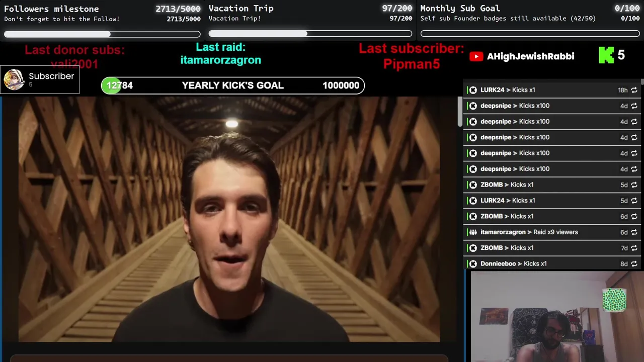Screen dimensions: 644x362
Task: Click the Kick count number 5
Action: tap(621, 55)
